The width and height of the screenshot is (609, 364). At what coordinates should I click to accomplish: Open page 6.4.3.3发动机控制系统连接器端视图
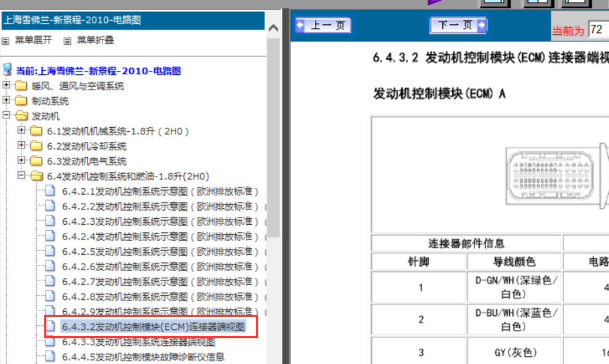[139, 343]
